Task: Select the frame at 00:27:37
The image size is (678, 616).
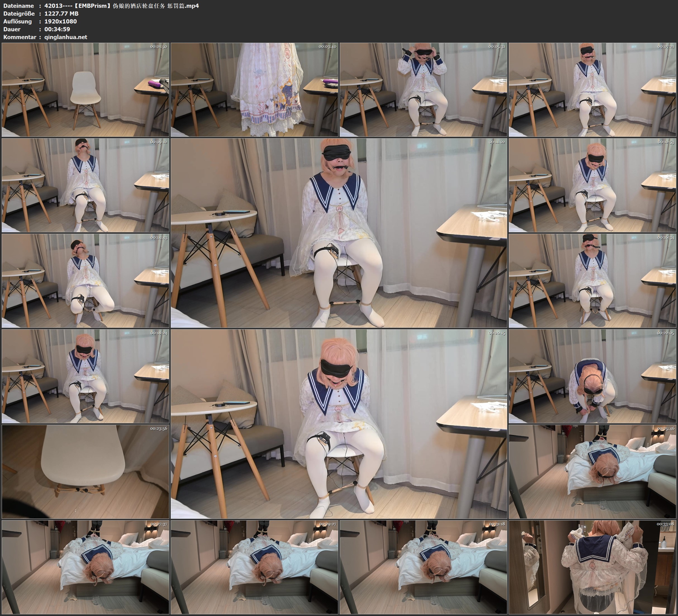Action: pos(85,567)
